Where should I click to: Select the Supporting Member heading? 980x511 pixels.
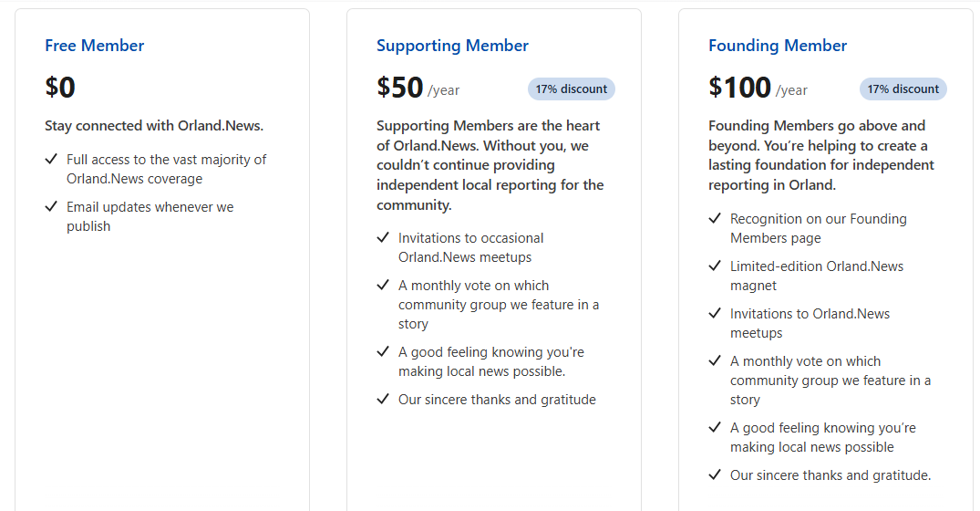(452, 46)
